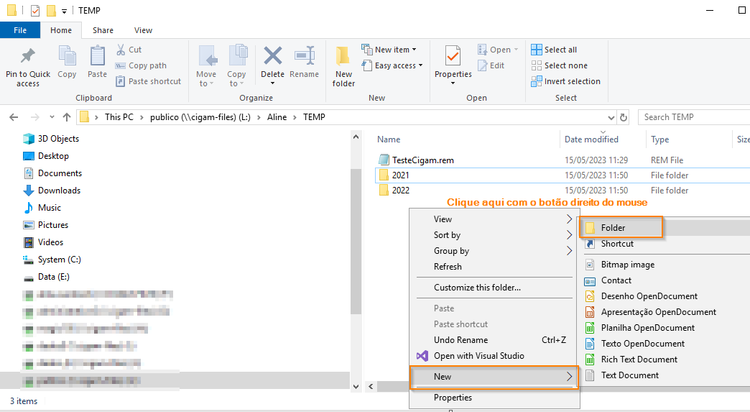Open Videos in the navigation pane
750x412 pixels.
pos(44,242)
